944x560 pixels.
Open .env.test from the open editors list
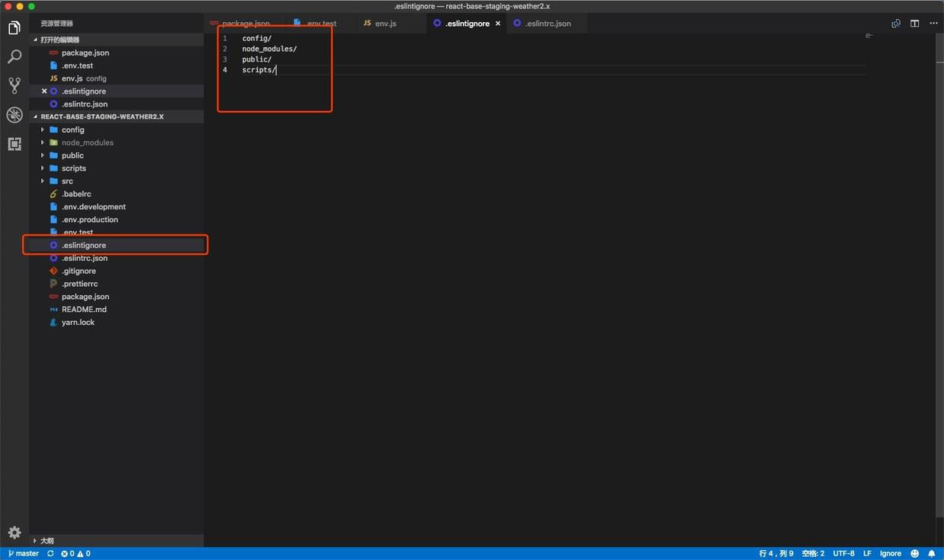pos(116,66)
